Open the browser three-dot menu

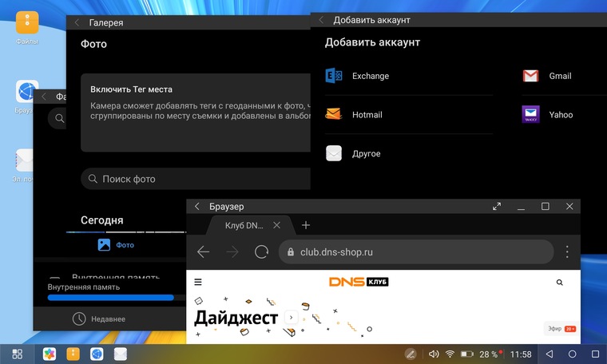pos(567,252)
